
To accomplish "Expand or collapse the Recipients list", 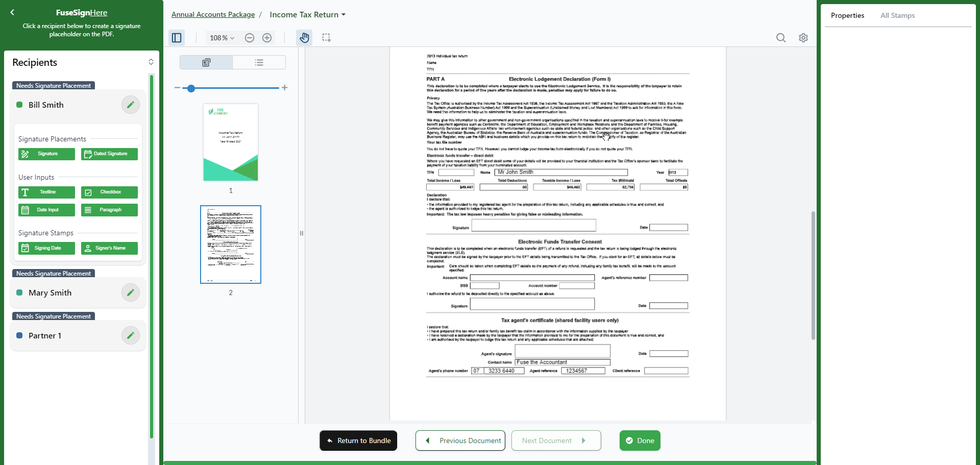I will point(151,62).
